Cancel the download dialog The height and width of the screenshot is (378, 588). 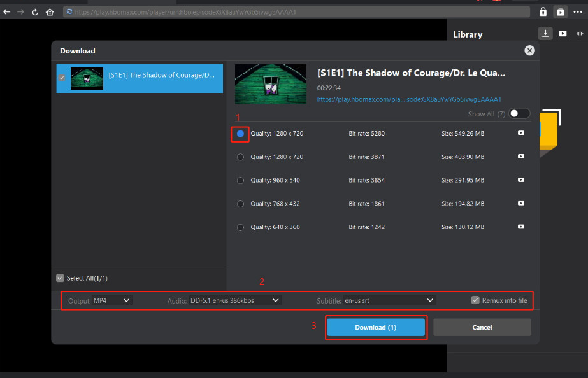coord(482,328)
